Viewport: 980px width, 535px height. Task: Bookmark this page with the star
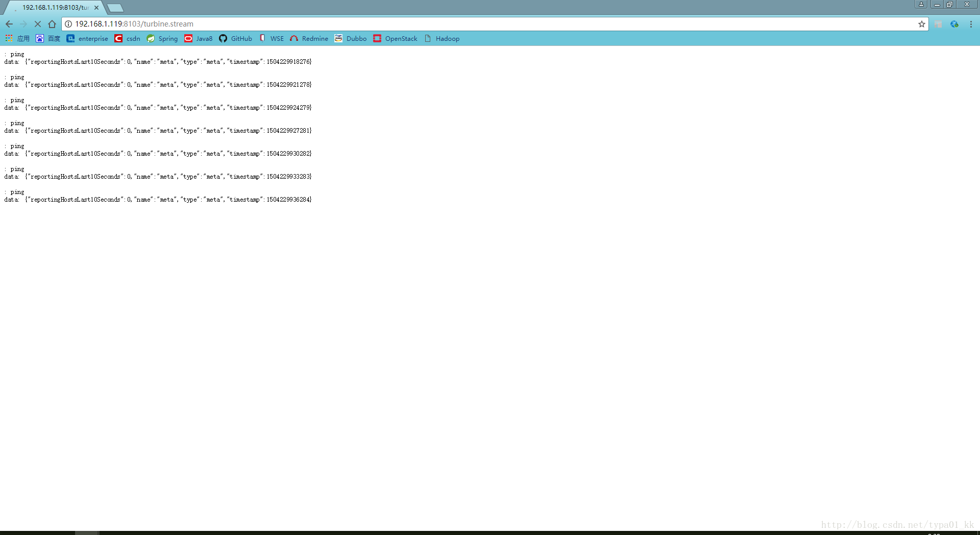tap(922, 24)
